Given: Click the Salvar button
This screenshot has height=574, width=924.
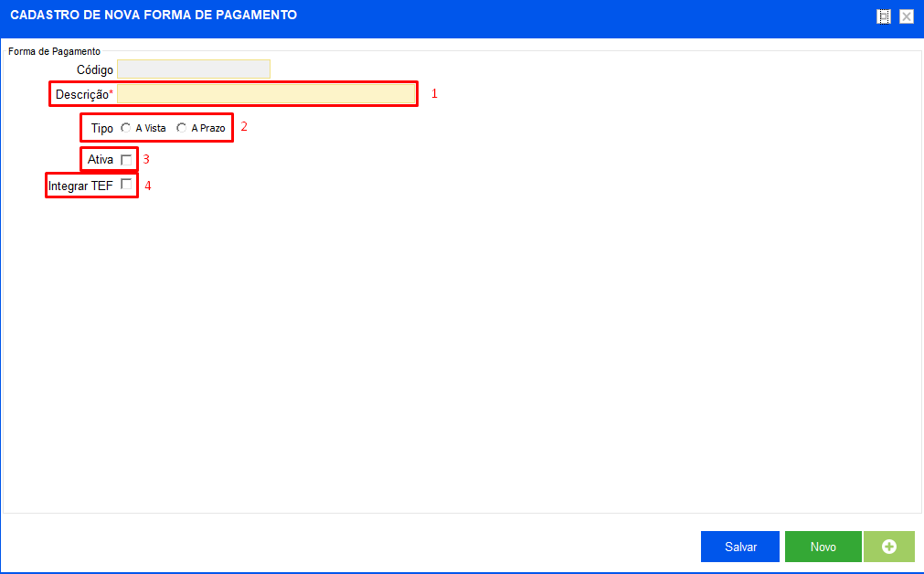Looking at the screenshot, I should coord(740,547).
